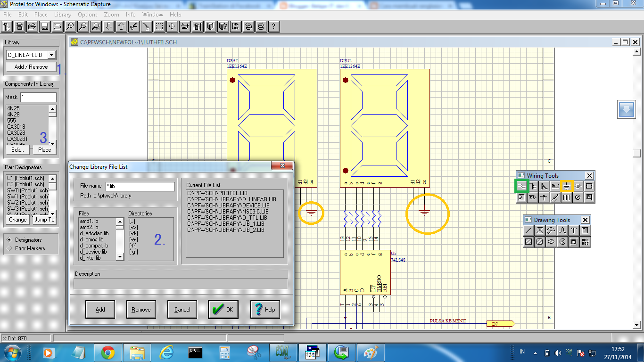Choose the text T tool in Drawing Tools

point(574,230)
